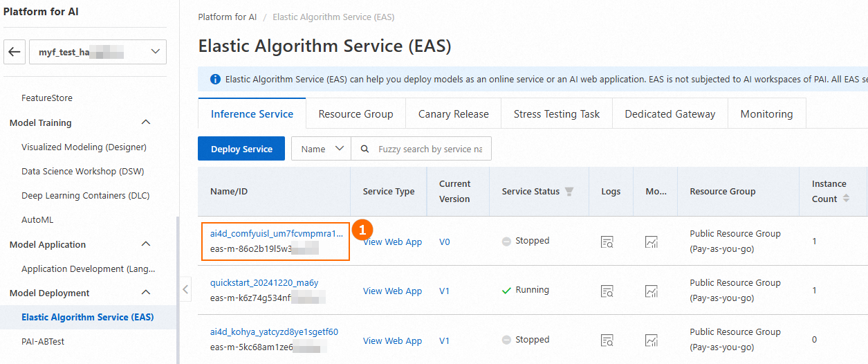
Task: Sort by Instance Count column arrows
Action: click(845, 199)
